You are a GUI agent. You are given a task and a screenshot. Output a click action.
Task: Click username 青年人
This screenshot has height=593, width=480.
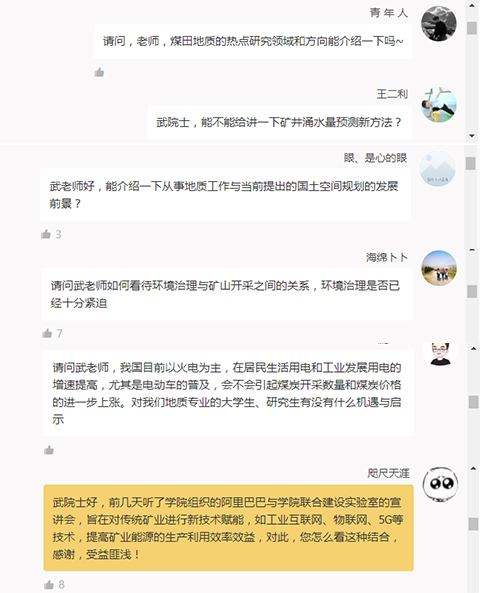[389, 13]
